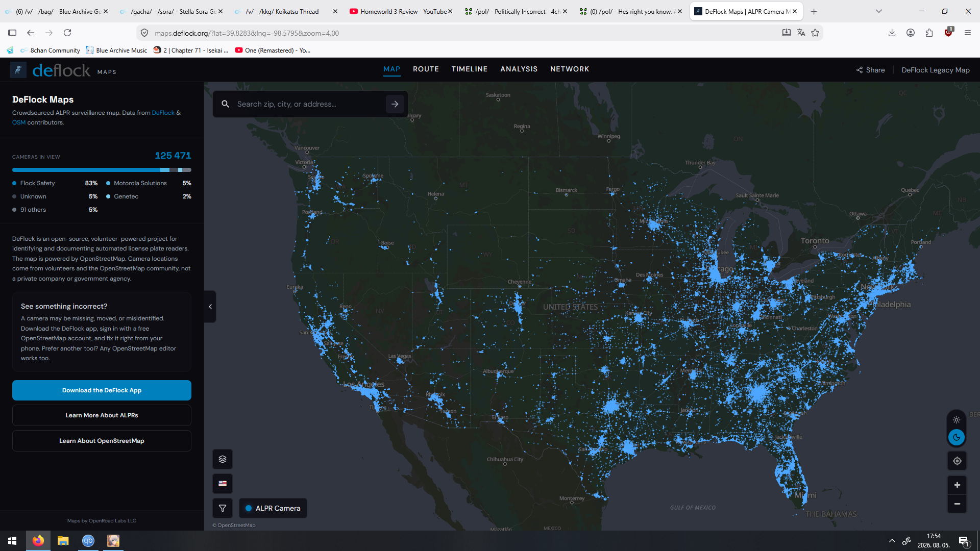Open Maps by OpenRoad Labs LLC link

pos(102,521)
